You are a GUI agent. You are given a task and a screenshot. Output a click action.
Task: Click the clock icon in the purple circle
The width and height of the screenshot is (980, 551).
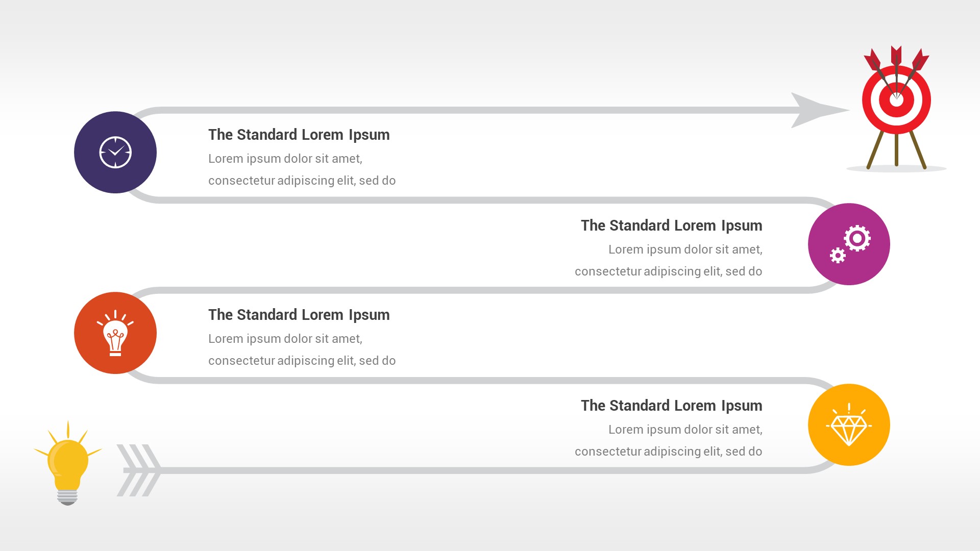coord(115,152)
